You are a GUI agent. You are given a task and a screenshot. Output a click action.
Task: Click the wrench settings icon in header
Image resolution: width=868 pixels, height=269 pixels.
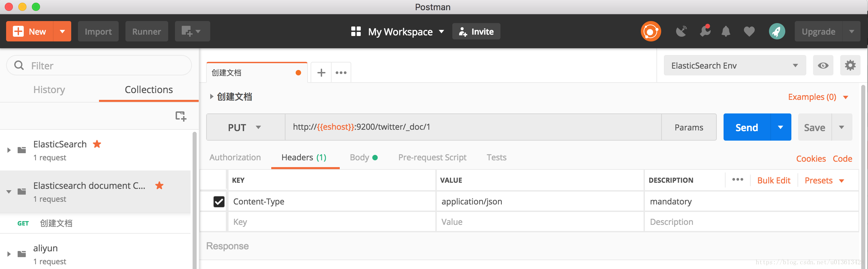705,31
